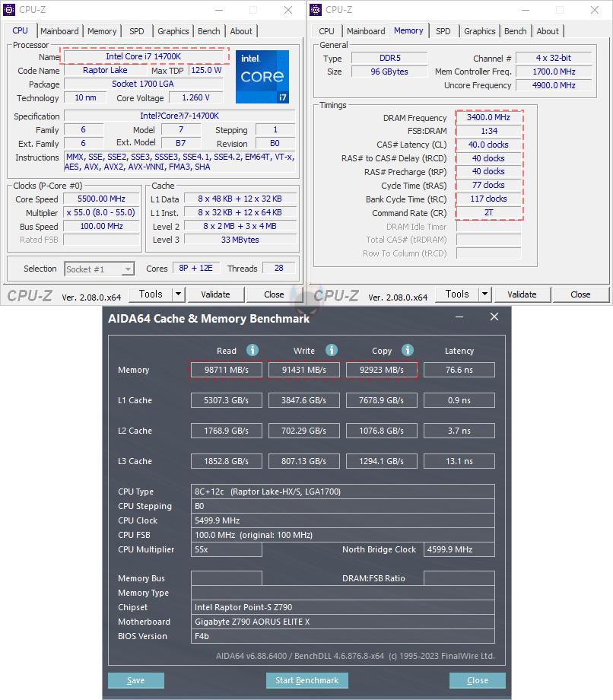Image resolution: width=613 pixels, height=700 pixels.
Task: Click the North Bridge Clock value 4599.9 MHz
Action: 459,549
